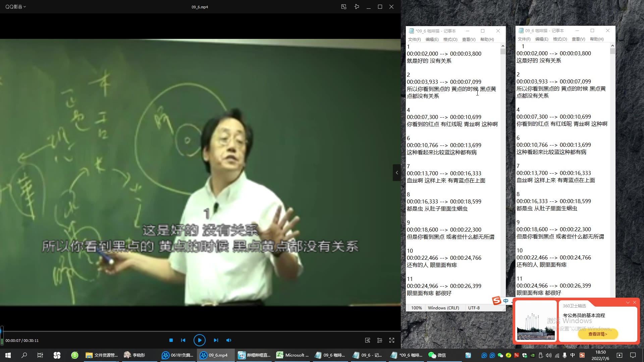
Task: Seek on the video progress bar
Action: click(x=201, y=331)
